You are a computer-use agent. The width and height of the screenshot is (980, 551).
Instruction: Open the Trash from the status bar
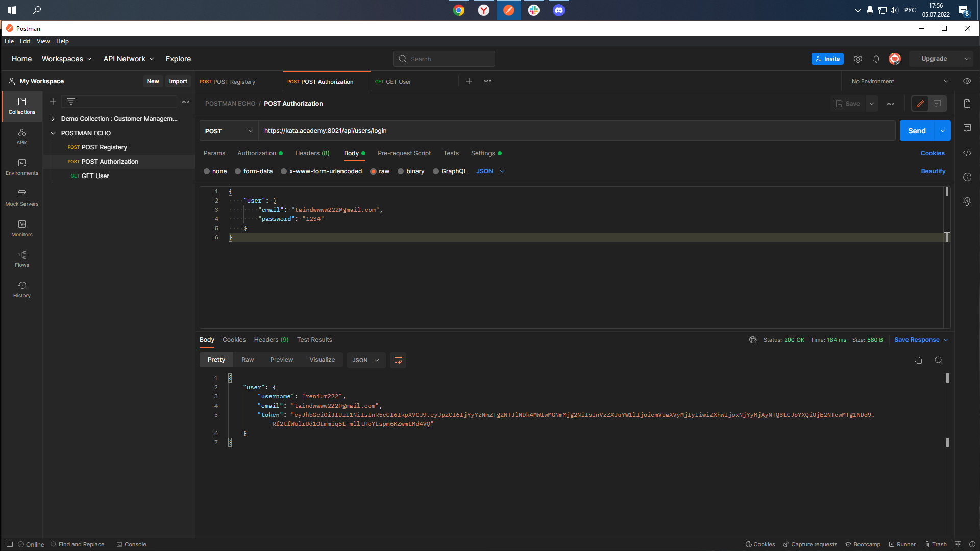coord(936,544)
